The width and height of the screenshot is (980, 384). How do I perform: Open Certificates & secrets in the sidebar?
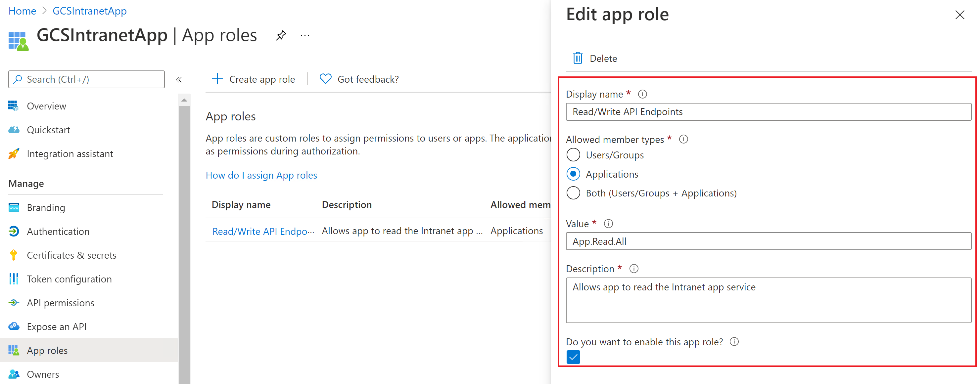(71, 255)
